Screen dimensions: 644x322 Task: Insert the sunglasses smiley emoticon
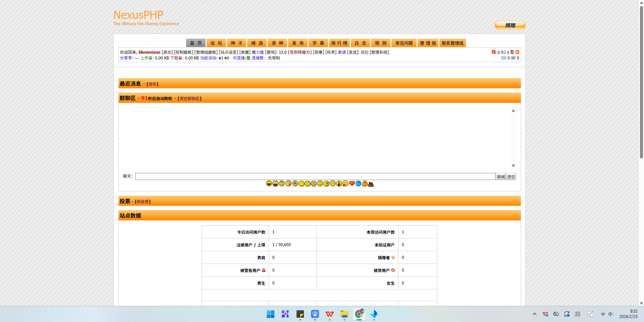pos(314,183)
